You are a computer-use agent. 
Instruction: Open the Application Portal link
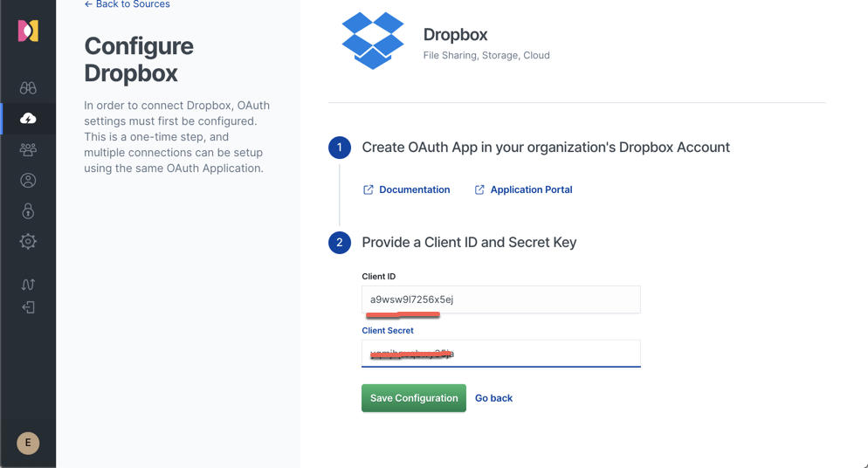(x=532, y=189)
